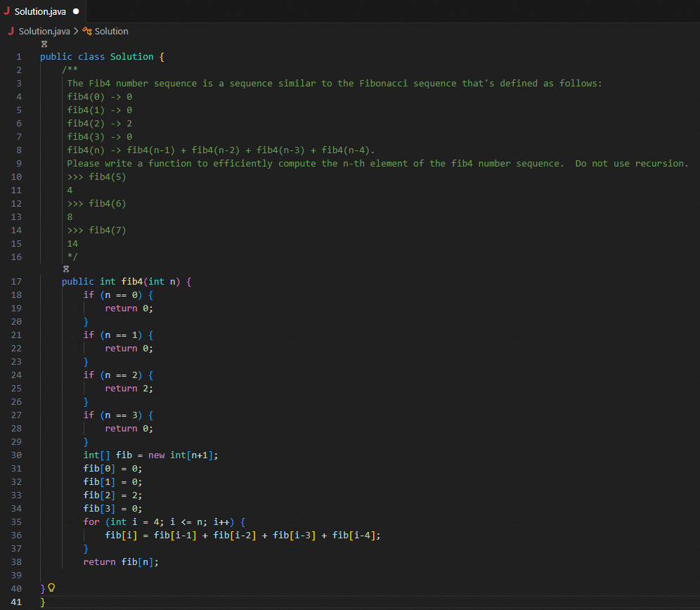Select the Solution.java editor tab
Screen dimensions: 700x610
click(40, 12)
